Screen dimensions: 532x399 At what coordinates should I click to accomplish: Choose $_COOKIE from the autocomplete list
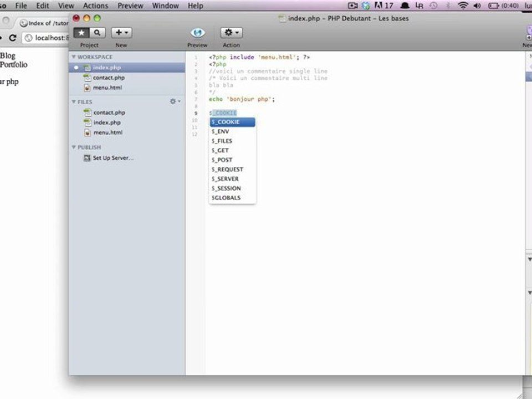(232, 122)
